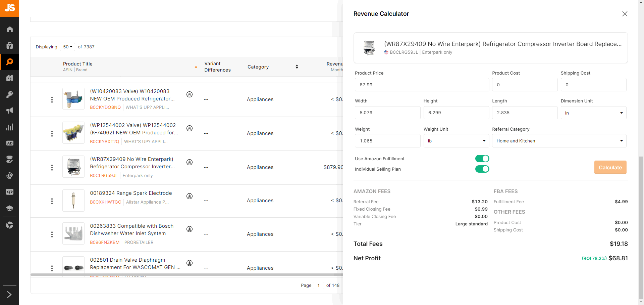Open the dollar cycle finances sidebar icon
The image size is (644, 305).
pyautogui.click(x=10, y=175)
